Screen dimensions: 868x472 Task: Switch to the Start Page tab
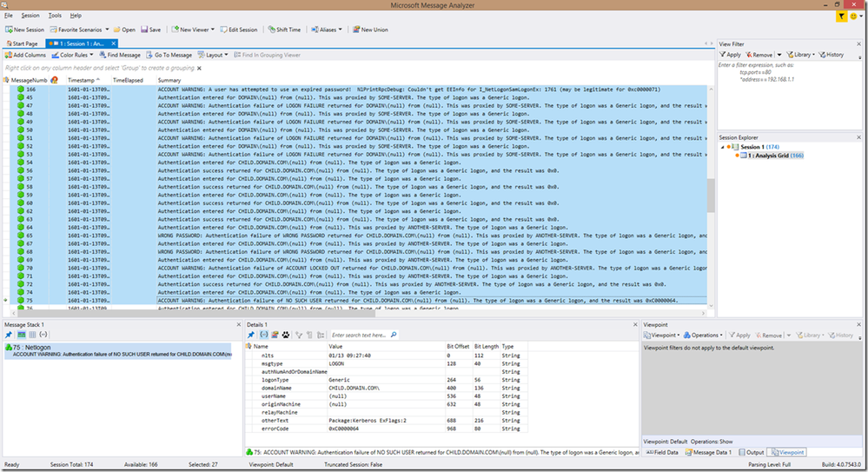[22, 43]
